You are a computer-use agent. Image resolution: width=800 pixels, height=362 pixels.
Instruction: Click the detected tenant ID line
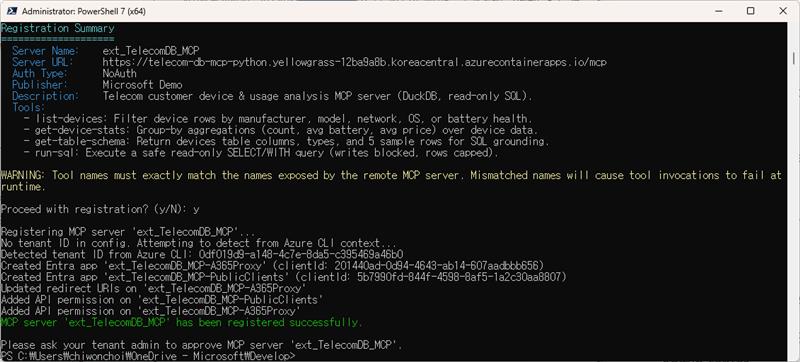[x=203, y=254]
